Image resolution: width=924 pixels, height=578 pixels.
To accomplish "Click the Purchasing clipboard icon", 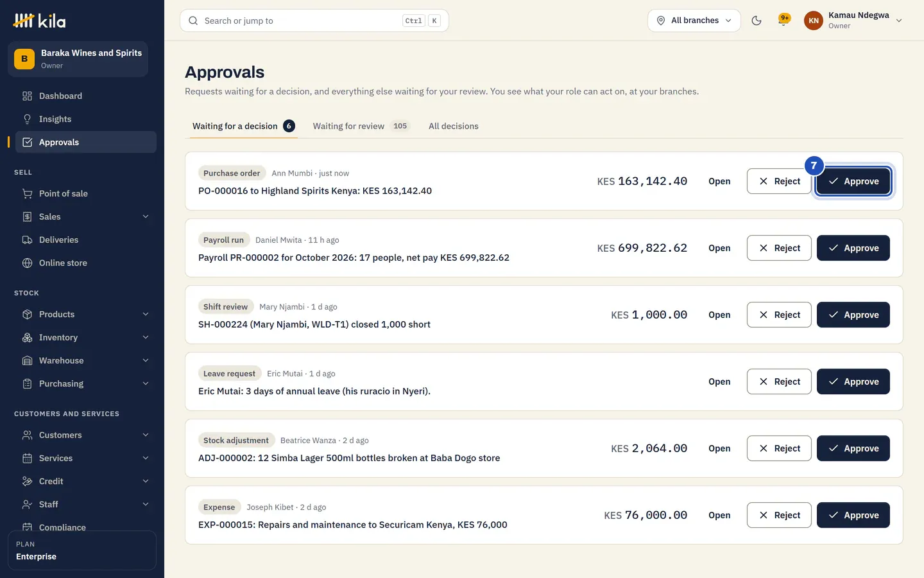I will [x=27, y=383].
